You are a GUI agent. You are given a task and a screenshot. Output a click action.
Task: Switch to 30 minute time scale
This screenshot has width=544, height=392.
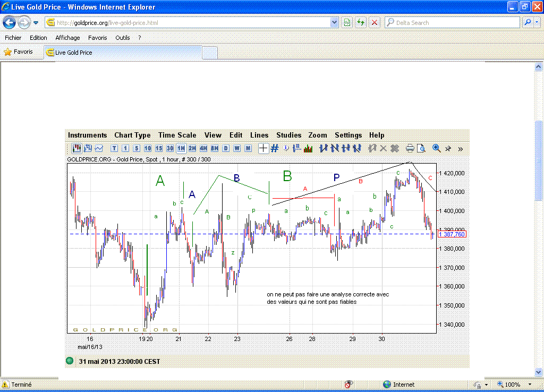pos(169,149)
